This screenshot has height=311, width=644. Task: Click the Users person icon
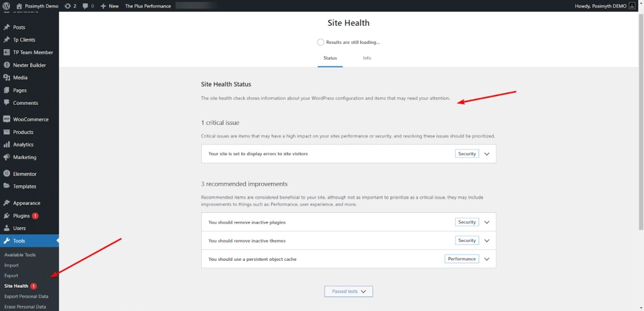[x=6, y=228]
